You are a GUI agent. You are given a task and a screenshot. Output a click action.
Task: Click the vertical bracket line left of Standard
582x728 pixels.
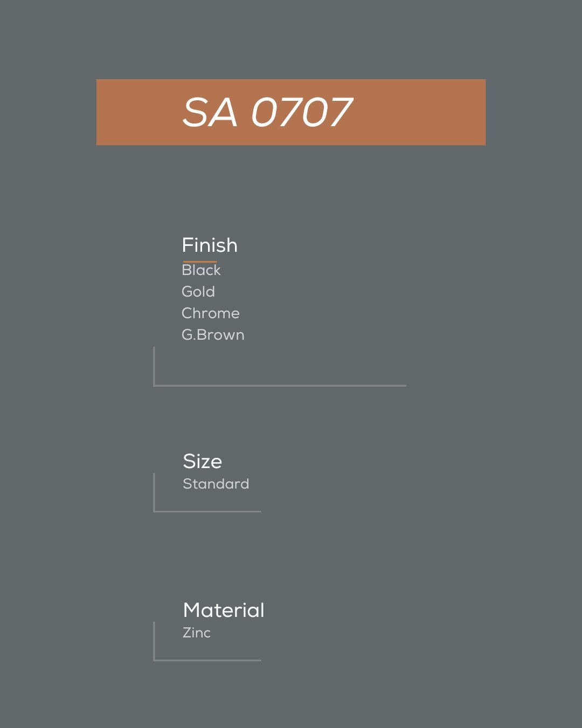(154, 492)
